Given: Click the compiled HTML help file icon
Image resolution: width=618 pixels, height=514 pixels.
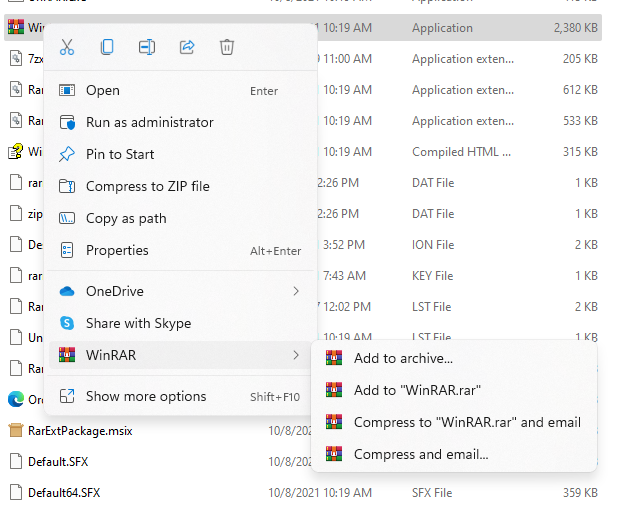Looking at the screenshot, I should click(16, 151).
